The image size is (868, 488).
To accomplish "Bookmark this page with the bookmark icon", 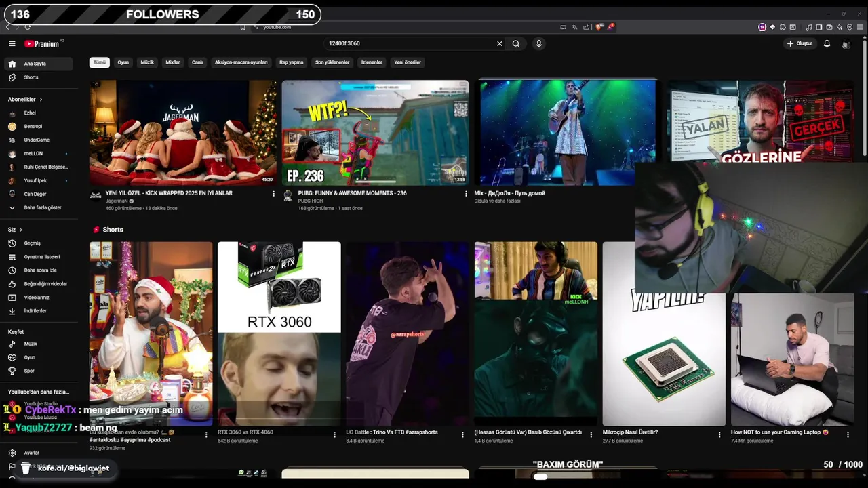I will (x=243, y=27).
